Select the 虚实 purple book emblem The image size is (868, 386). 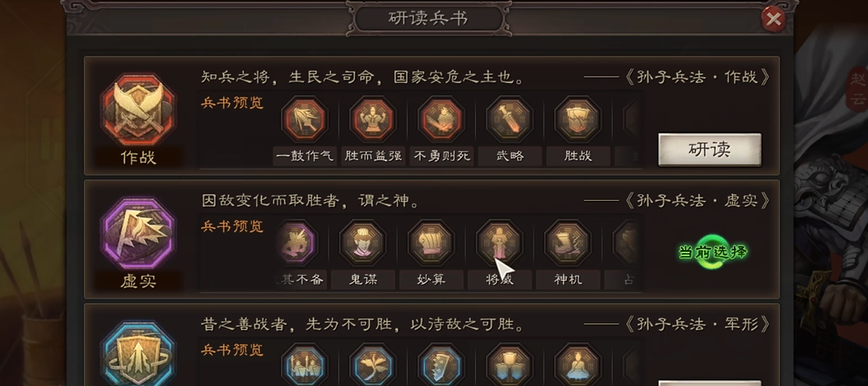138,234
